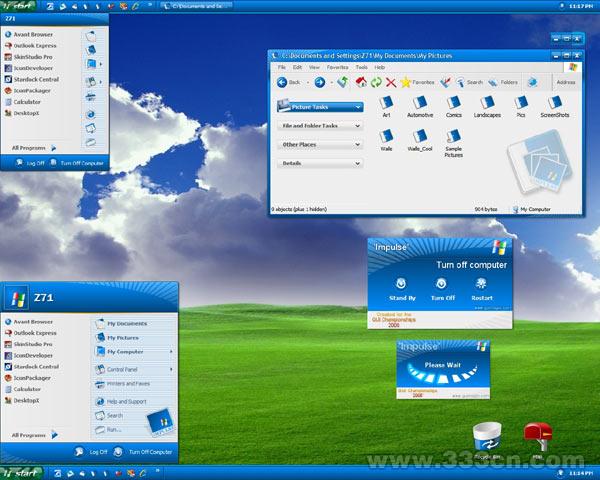The image size is (600, 480).
Task: Open the Landscapes folder
Action: coord(487,106)
